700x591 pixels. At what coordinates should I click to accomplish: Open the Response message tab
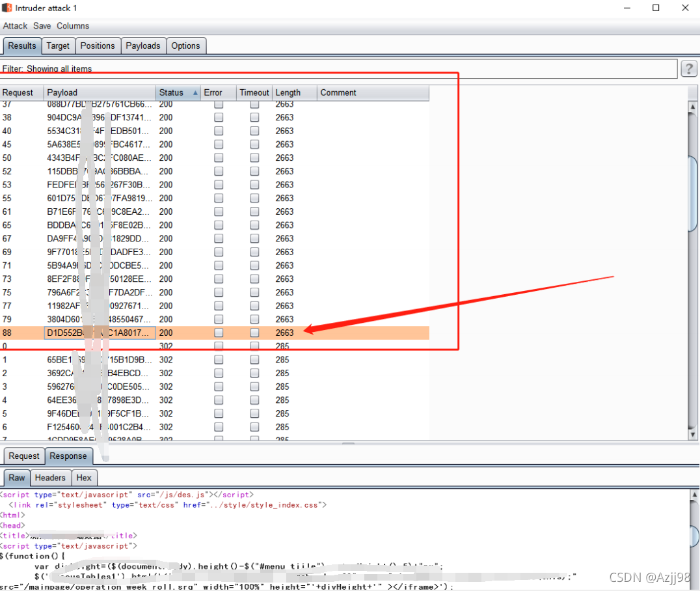(x=68, y=456)
